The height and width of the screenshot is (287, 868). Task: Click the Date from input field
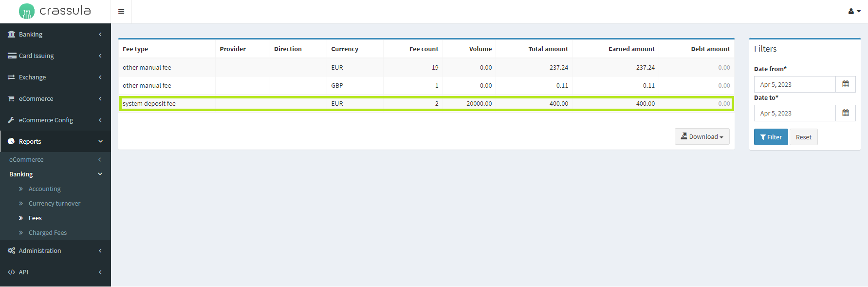pos(794,84)
